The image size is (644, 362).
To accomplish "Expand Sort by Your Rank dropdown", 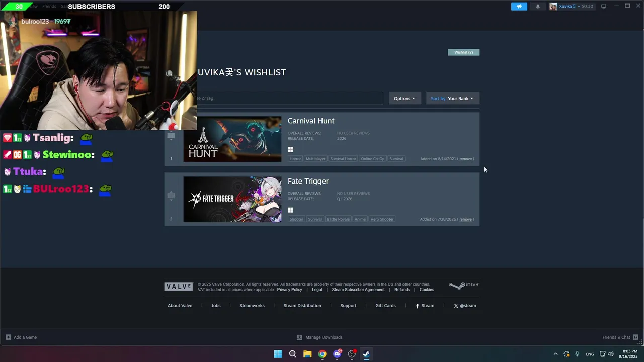I will pos(452,98).
